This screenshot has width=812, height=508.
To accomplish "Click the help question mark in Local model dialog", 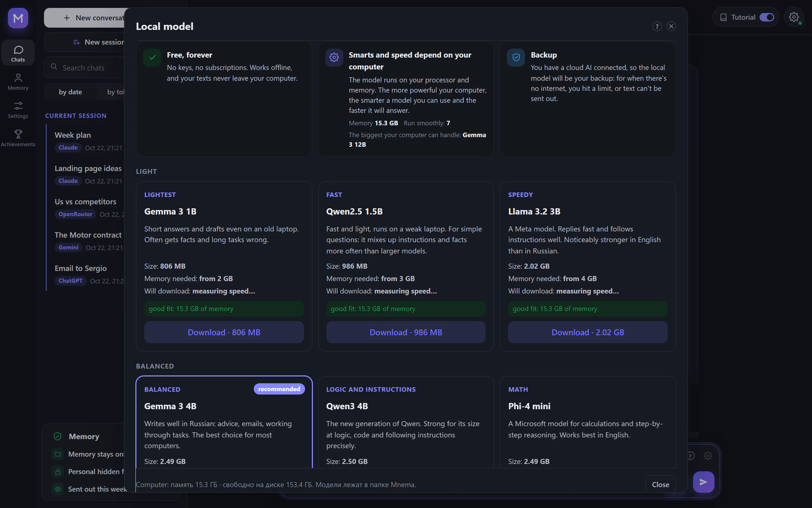I will click(657, 26).
